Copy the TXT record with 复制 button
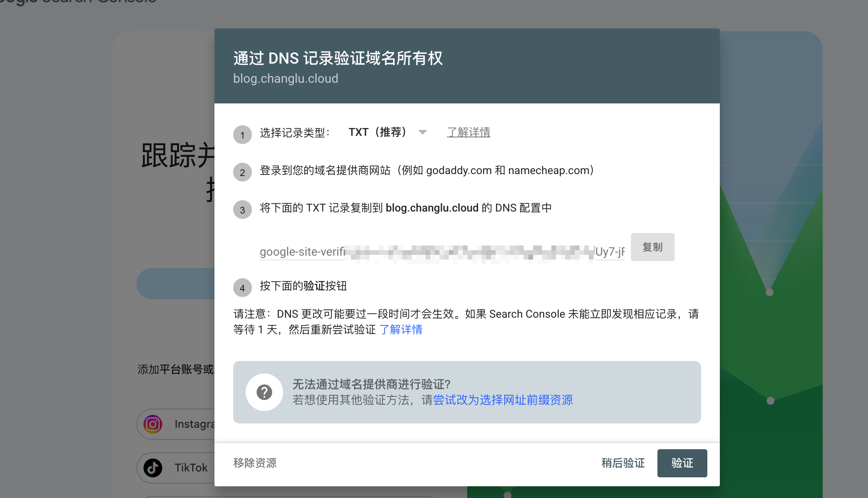This screenshot has width=868, height=498. point(652,247)
